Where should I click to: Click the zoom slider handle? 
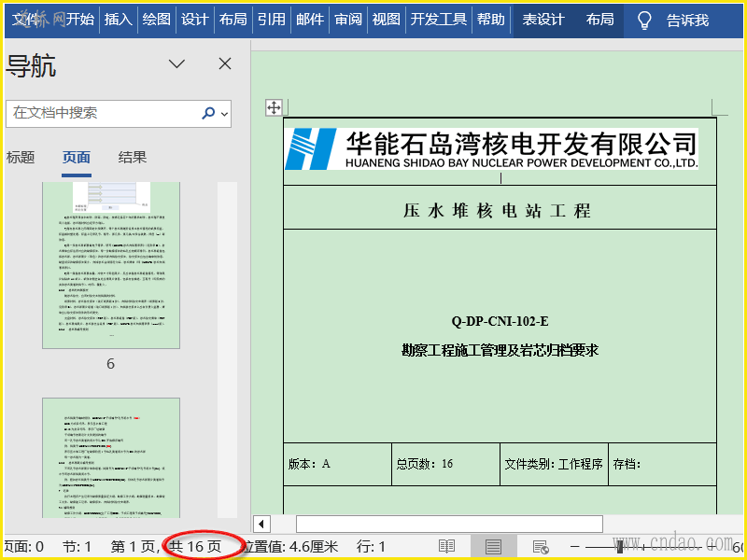(x=618, y=547)
